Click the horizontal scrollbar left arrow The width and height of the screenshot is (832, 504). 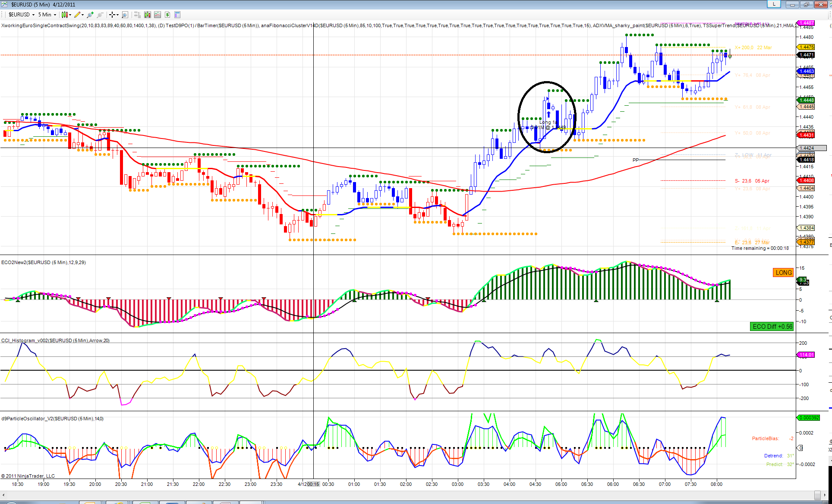pos(4,495)
